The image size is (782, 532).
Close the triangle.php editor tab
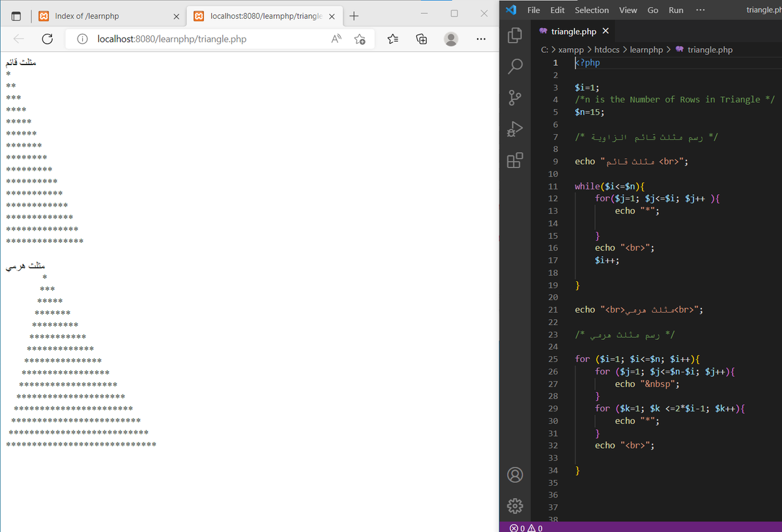coord(605,31)
